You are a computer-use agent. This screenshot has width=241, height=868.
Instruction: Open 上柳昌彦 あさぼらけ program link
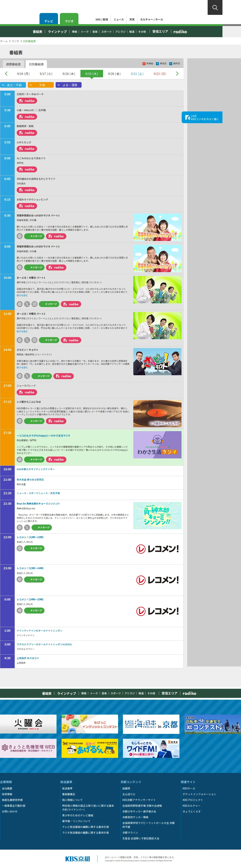pyautogui.click(x=28, y=658)
